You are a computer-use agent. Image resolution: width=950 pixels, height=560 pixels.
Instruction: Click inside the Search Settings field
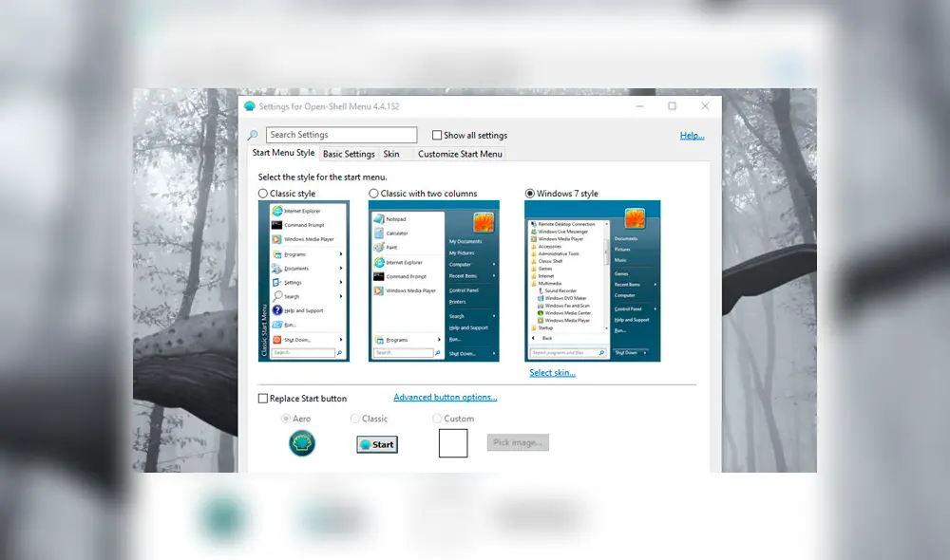pyautogui.click(x=342, y=134)
